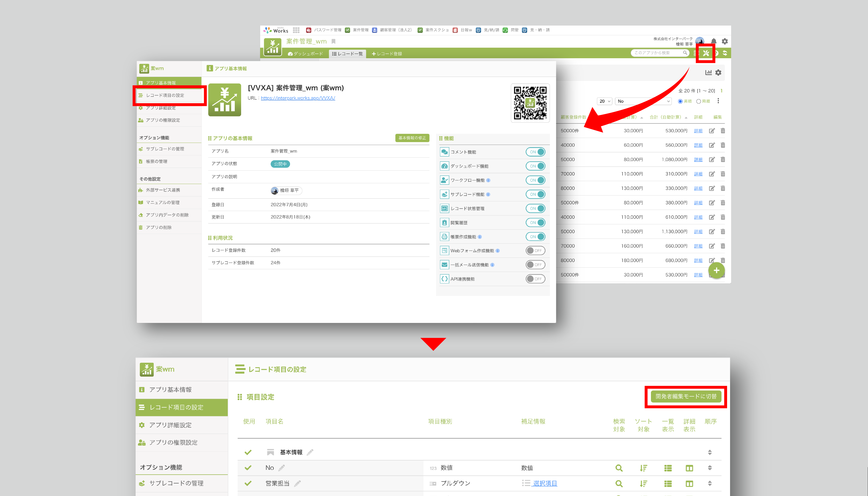Click ワークフロー機能 info icon
The image size is (868, 496).
(488, 180)
